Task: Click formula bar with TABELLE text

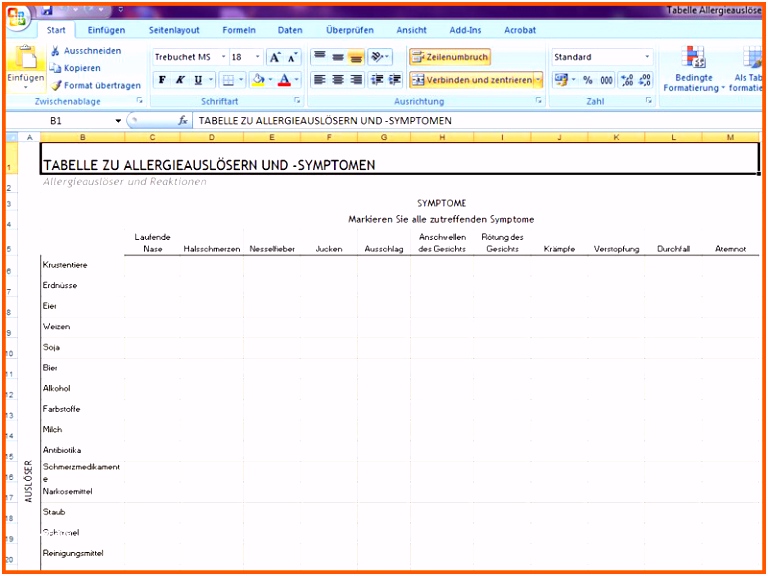Action: (478, 120)
